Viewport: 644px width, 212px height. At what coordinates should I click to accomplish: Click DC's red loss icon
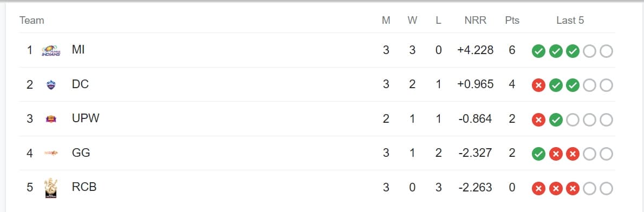[538, 85]
